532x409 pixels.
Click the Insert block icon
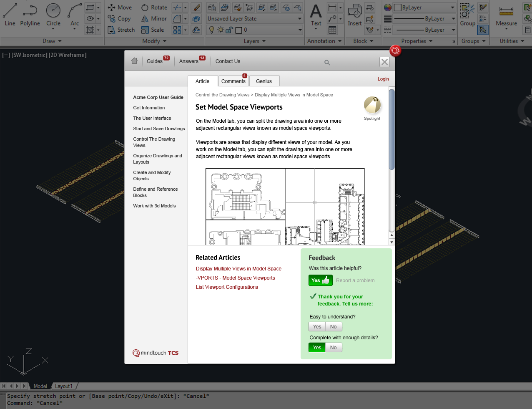355,15
